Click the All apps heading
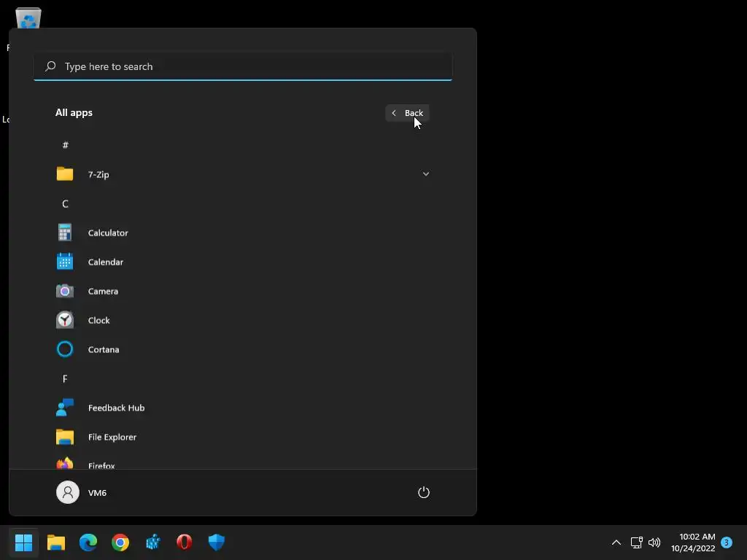The width and height of the screenshot is (747, 560). tap(74, 113)
